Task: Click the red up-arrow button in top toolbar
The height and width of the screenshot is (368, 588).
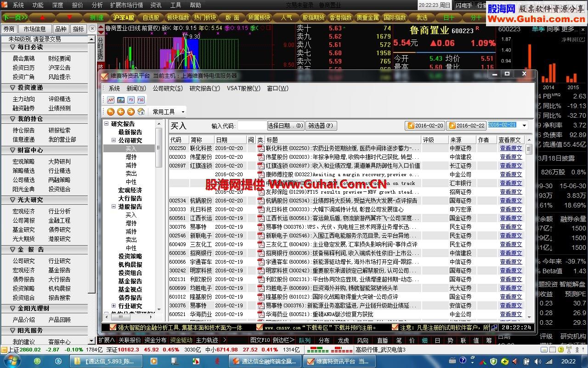Action: 42,17
